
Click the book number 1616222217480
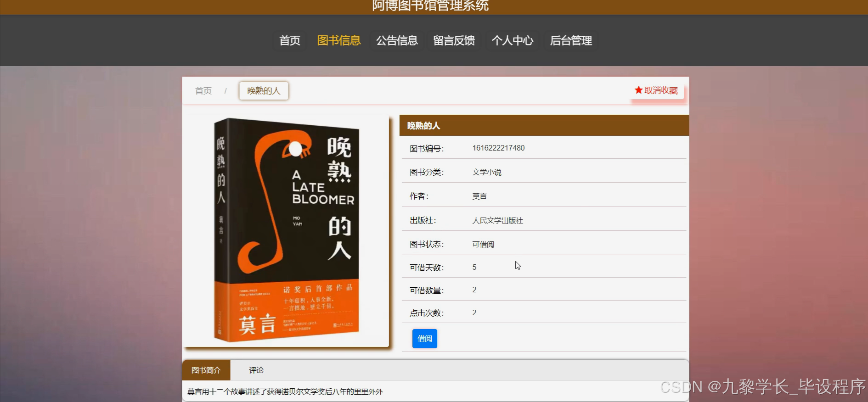[x=498, y=148]
